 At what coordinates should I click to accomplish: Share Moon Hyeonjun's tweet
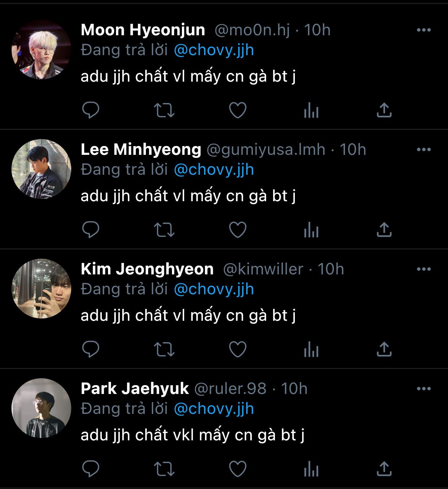click(x=384, y=110)
